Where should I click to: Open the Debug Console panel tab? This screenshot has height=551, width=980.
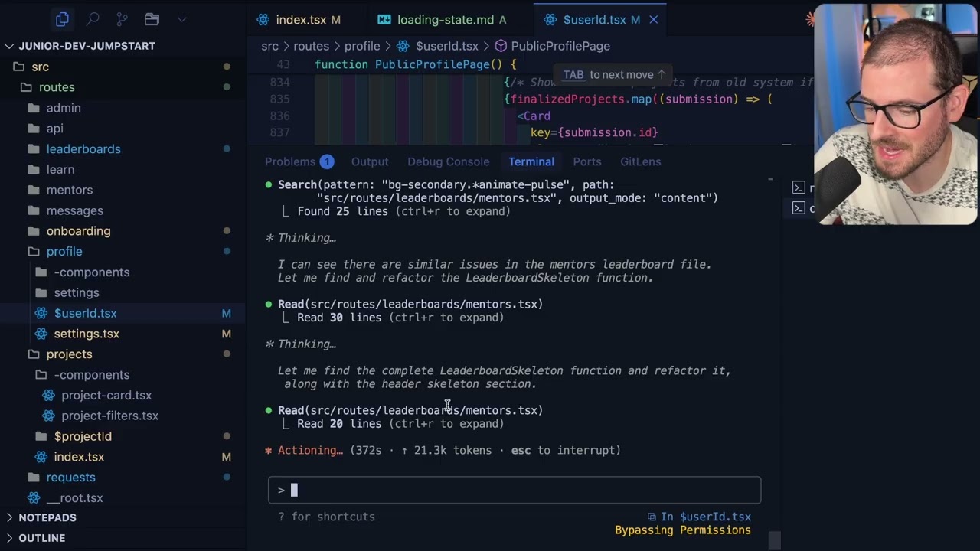click(448, 161)
